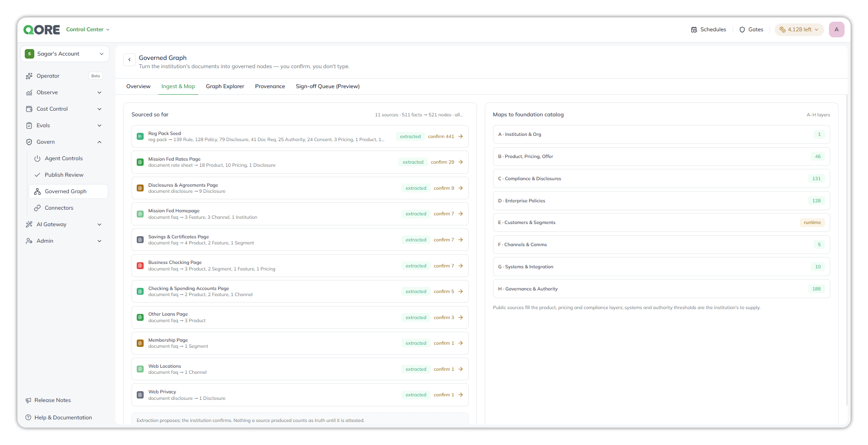This screenshot has height=445, width=868.
Task: Open Schedules calendar icon
Action: point(694,30)
